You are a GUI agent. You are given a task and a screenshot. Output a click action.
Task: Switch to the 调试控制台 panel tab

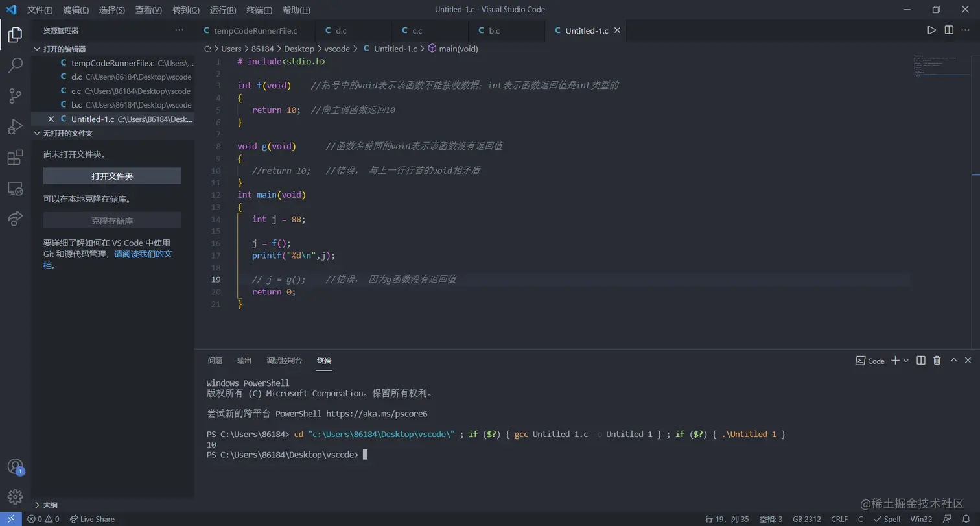click(284, 361)
